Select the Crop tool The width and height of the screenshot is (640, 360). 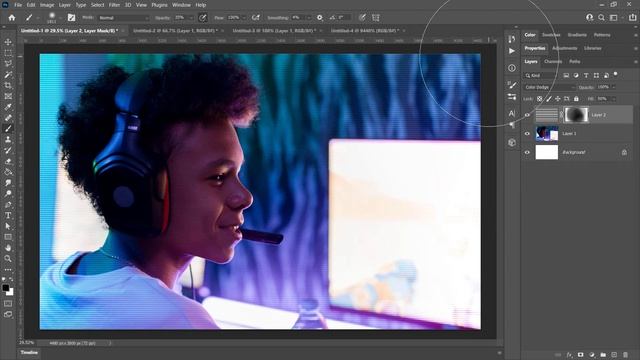tap(8, 85)
